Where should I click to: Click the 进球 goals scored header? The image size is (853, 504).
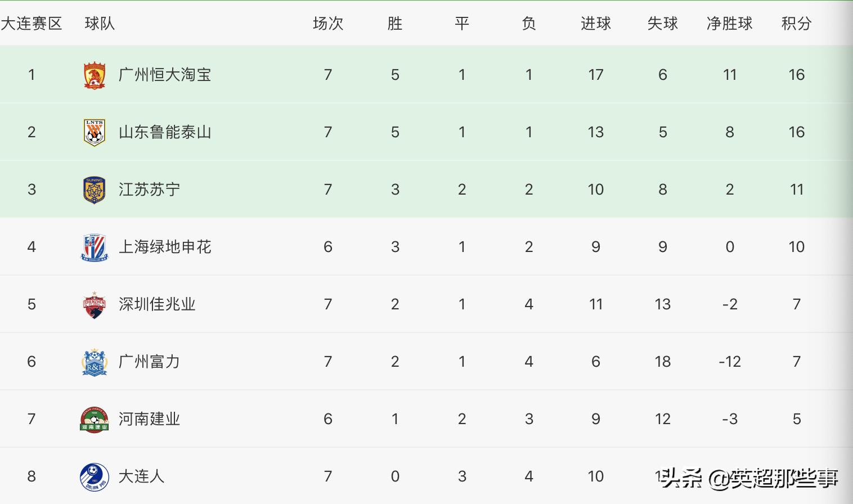(x=595, y=24)
